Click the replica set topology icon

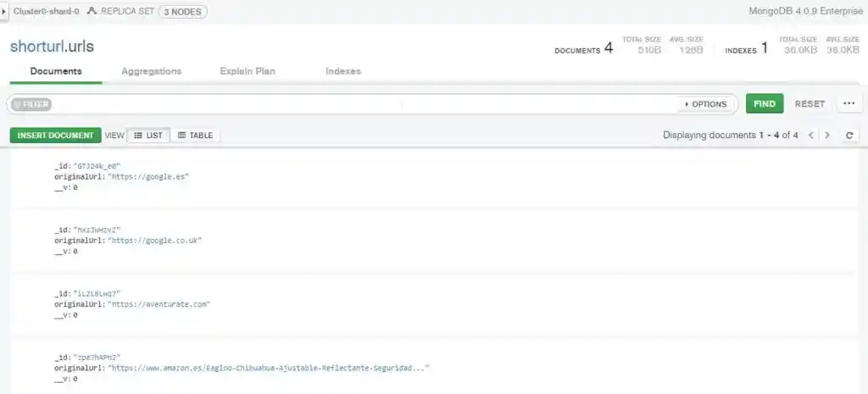click(92, 11)
